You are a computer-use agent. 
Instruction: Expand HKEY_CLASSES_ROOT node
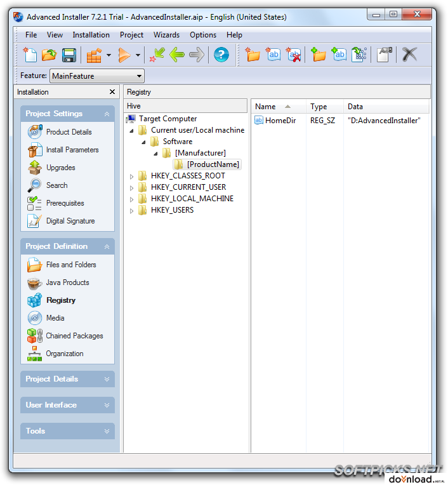coord(131,176)
